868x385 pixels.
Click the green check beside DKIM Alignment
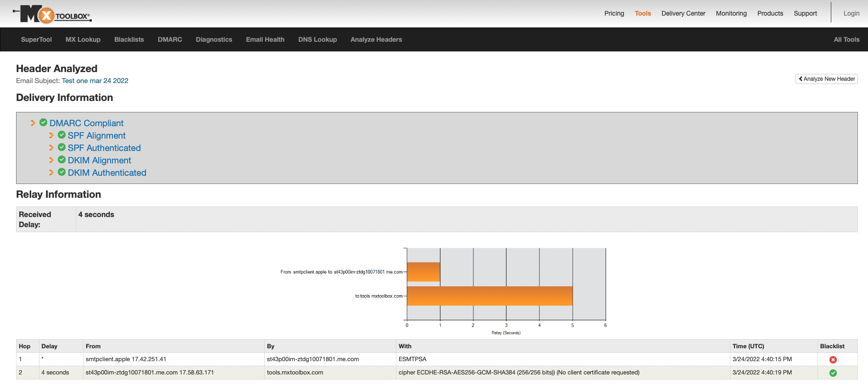62,160
